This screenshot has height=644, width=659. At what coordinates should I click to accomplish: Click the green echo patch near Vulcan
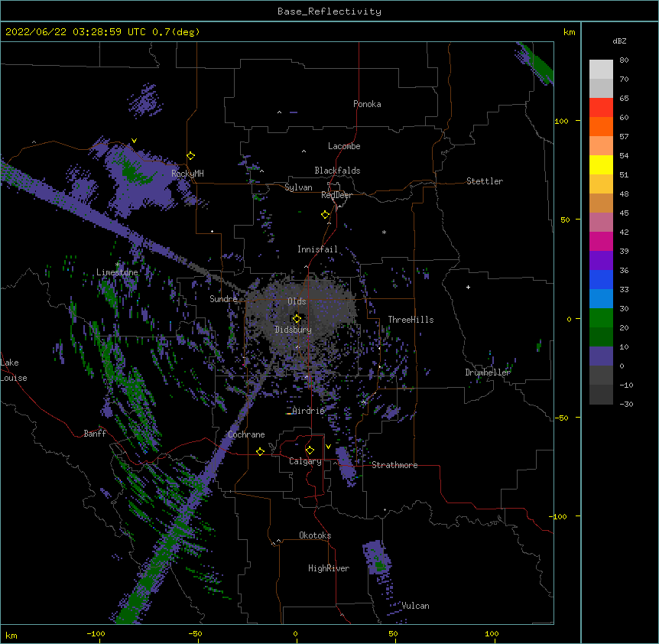[379, 565]
